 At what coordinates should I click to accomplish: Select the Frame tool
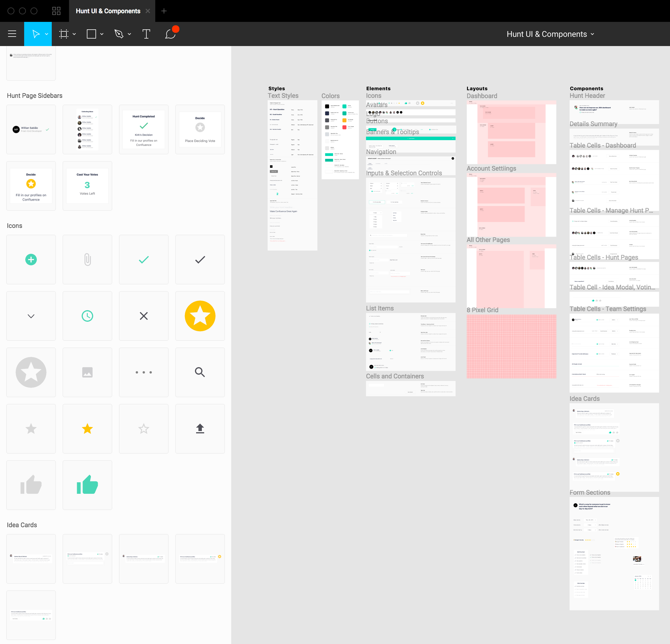tap(64, 34)
